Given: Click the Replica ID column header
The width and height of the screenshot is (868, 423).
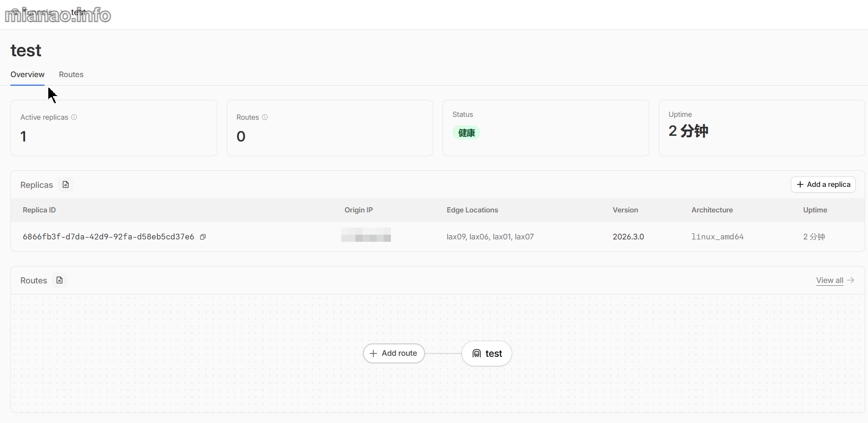Looking at the screenshot, I should 39,210.
